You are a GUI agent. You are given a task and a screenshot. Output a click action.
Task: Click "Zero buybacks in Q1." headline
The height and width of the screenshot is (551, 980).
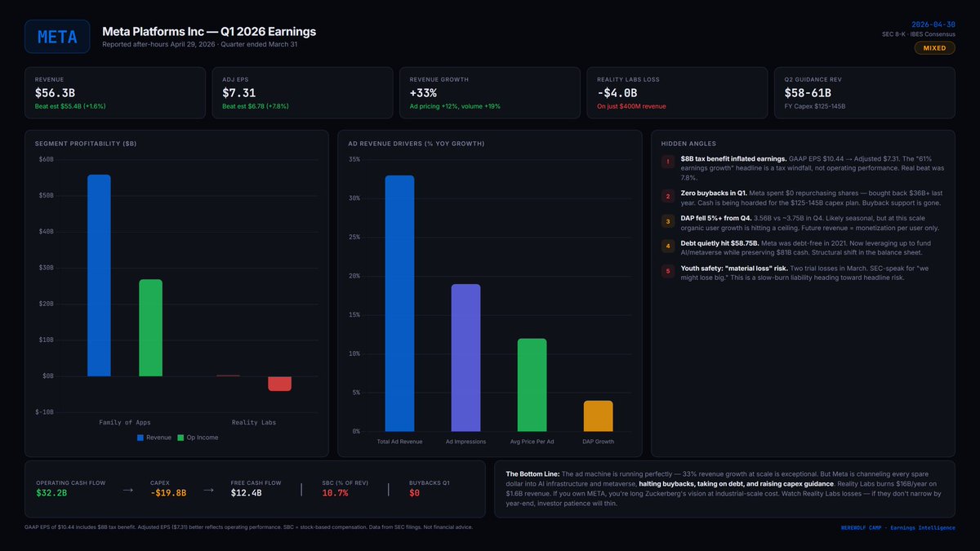click(713, 192)
